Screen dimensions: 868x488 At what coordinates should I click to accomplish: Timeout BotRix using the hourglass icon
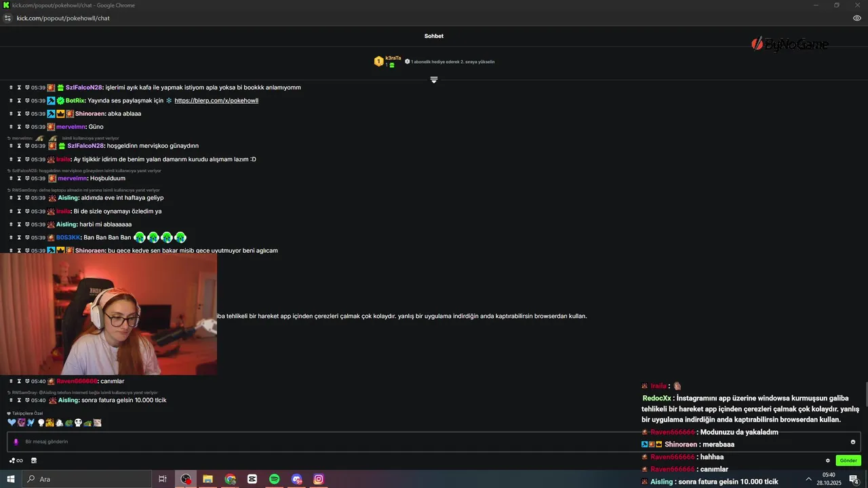(x=19, y=100)
